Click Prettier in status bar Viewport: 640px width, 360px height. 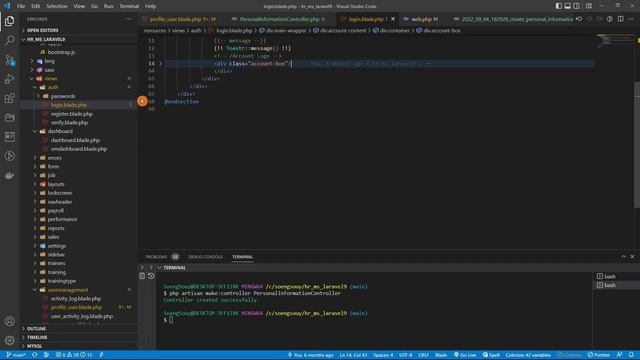[599, 355]
